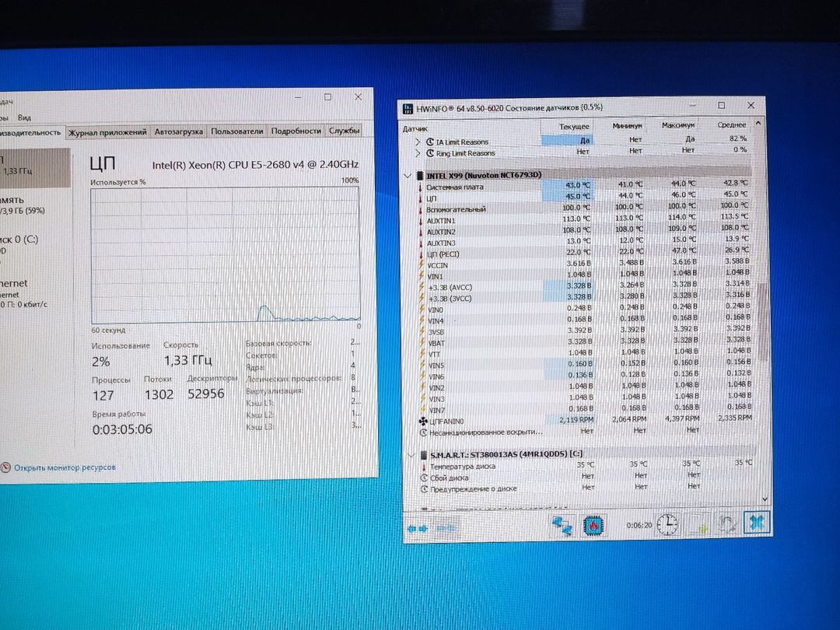Select the Предупреждение о диске row
The height and width of the screenshot is (630, 840).
pyautogui.click(x=562, y=488)
